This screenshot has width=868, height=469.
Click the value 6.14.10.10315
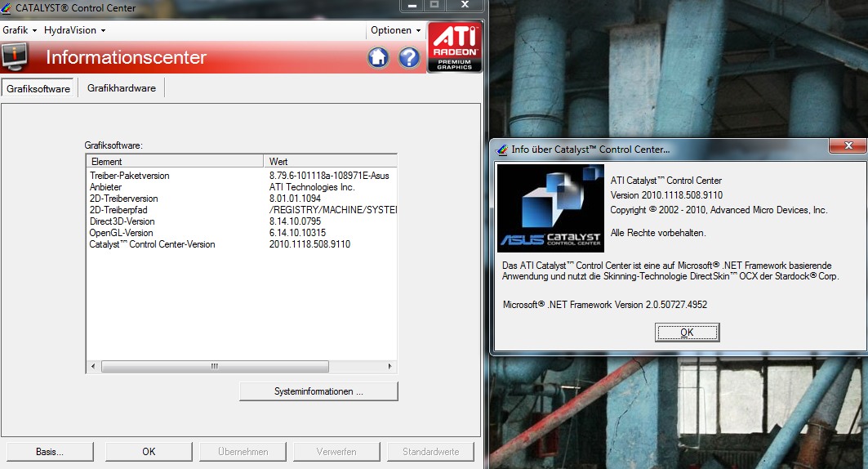[x=297, y=233]
